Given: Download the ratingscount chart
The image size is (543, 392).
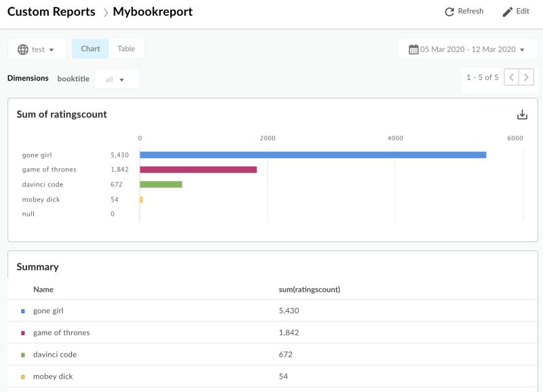Looking at the screenshot, I should [x=523, y=115].
